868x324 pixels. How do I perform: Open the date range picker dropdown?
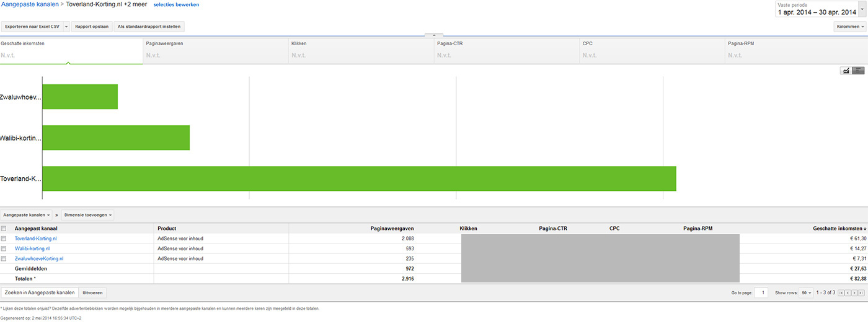point(861,9)
